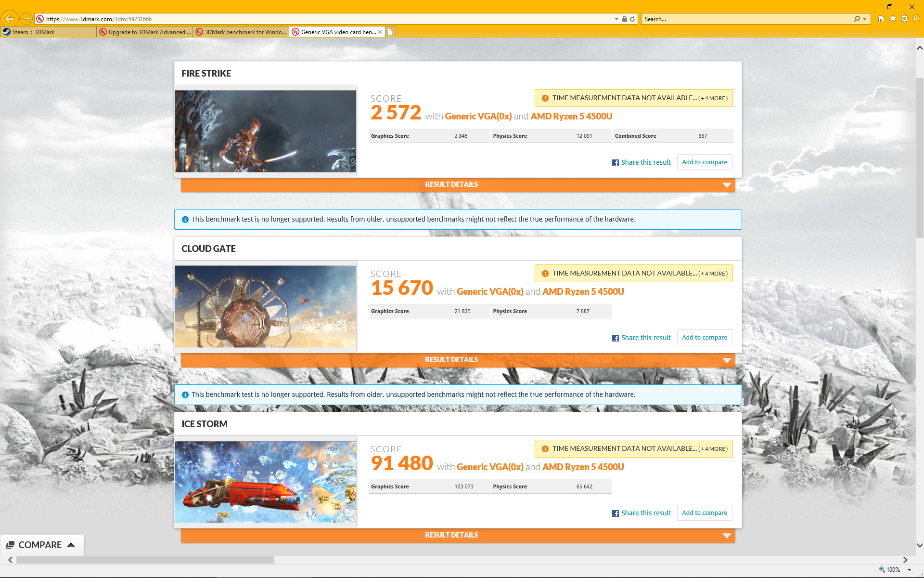Click the browser forward arrow button
The height and width of the screenshot is (578, 924).
[26, 19]
